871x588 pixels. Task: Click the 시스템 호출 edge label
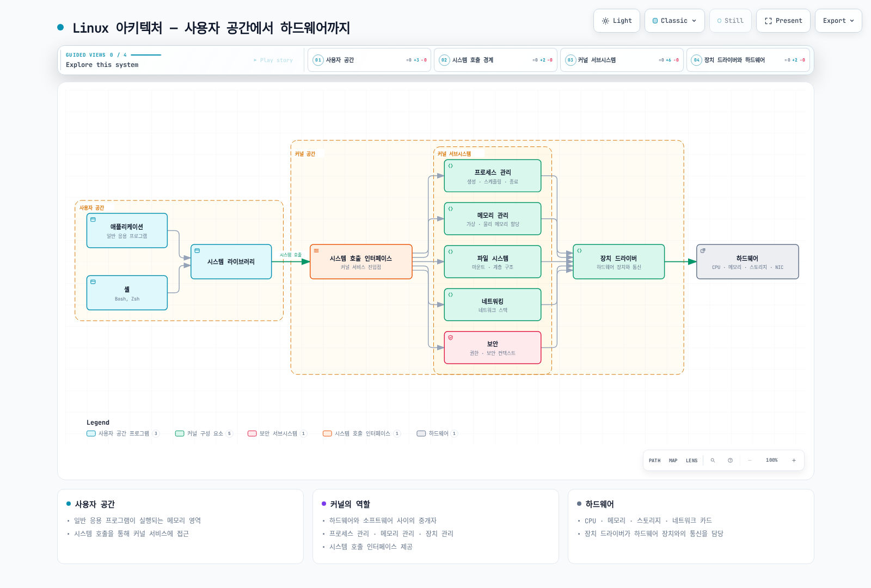click(291, 255)
